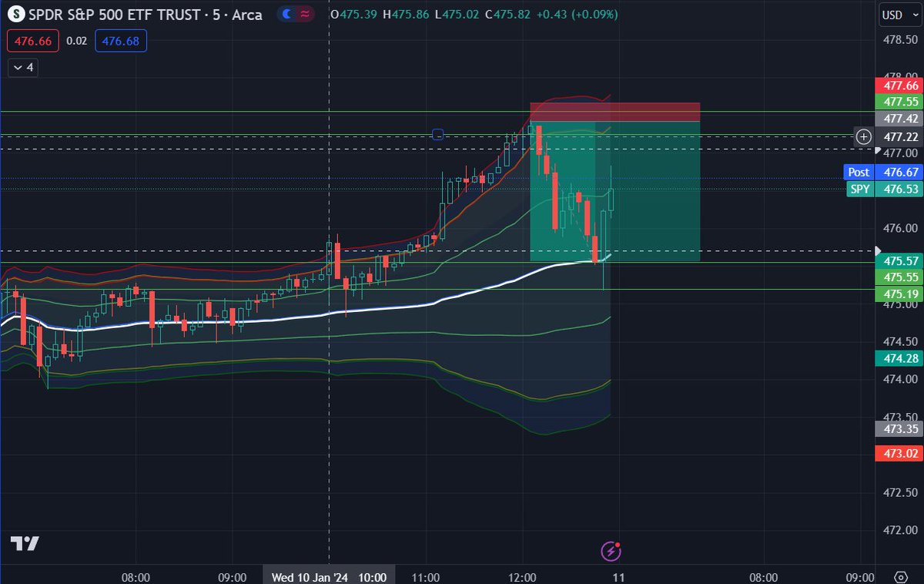This screenshot has width=924, height=584.
Task: Click the white arrow marker near 477.00 level
Action: coord(879,149)
